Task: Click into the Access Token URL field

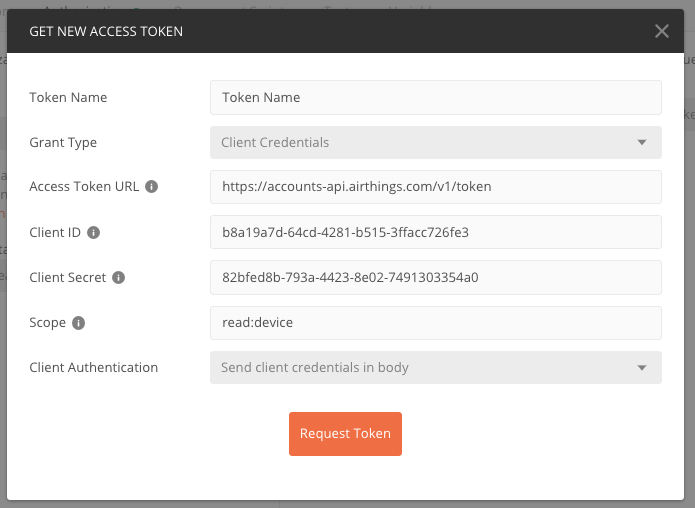Action: point(435,187)
